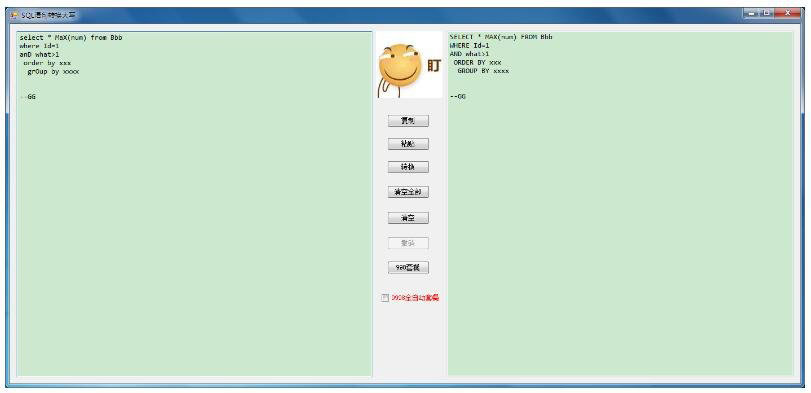Click the '--GG' comment in right pane
The width and height of the screenshot is (811, 393).
458,96
